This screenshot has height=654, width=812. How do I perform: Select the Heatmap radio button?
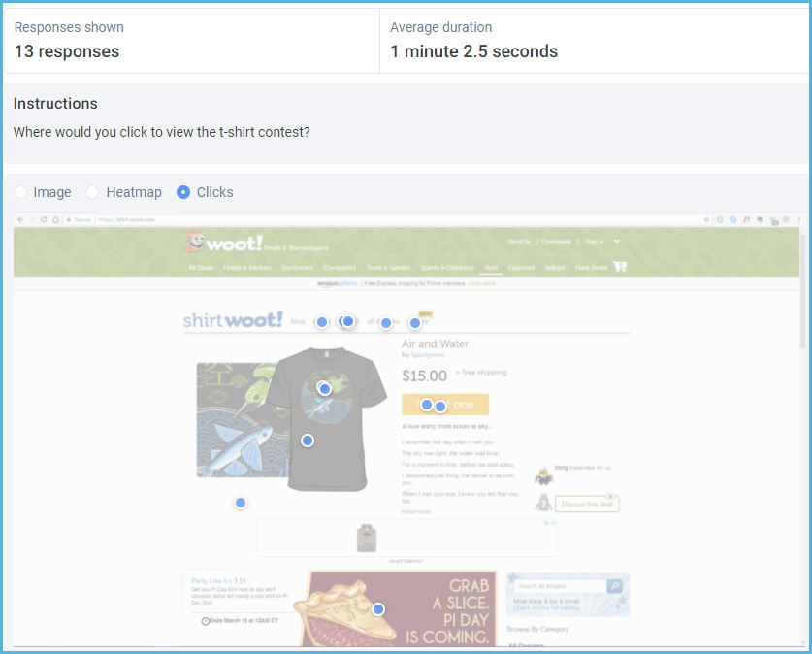[92, 192]
